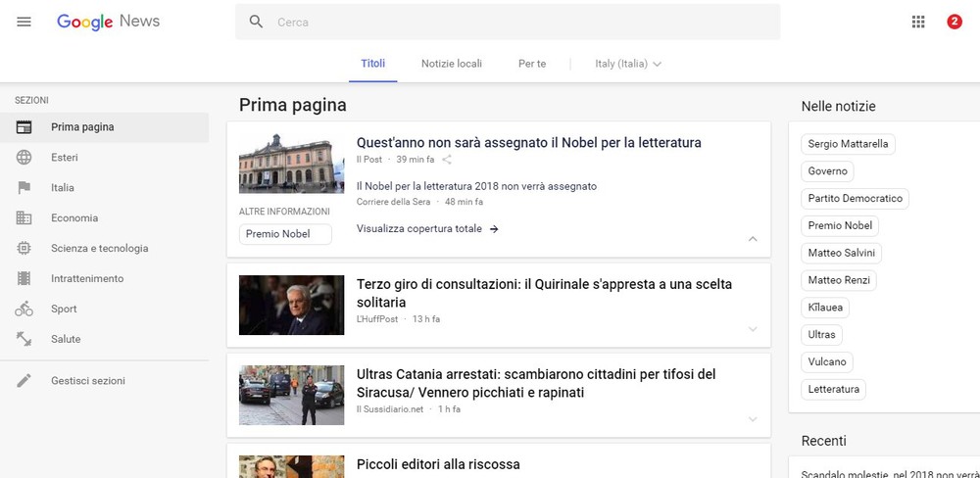This screenshot has height=478, width=980.
Task: Open the hamburger main menu
Action: click(x=24, y=22)
